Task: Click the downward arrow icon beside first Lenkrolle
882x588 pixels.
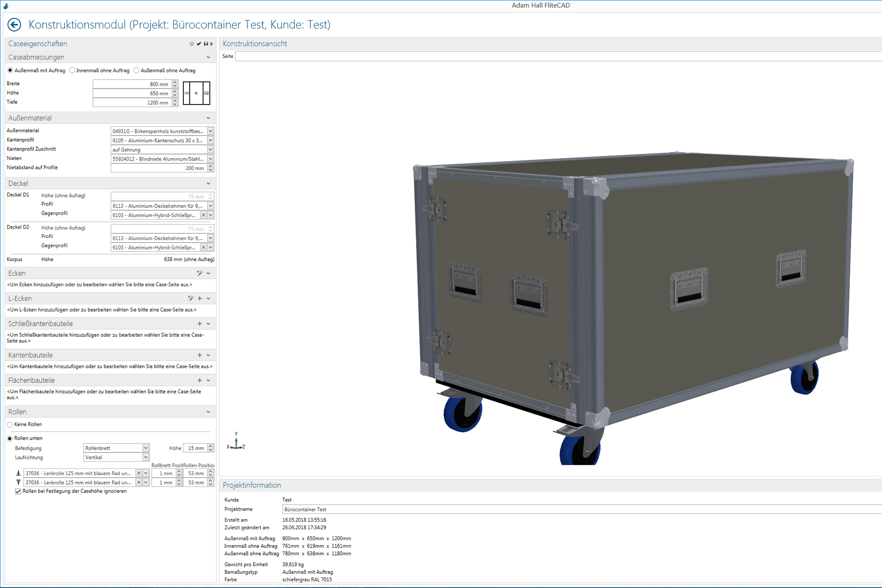Action: point(18,473)
